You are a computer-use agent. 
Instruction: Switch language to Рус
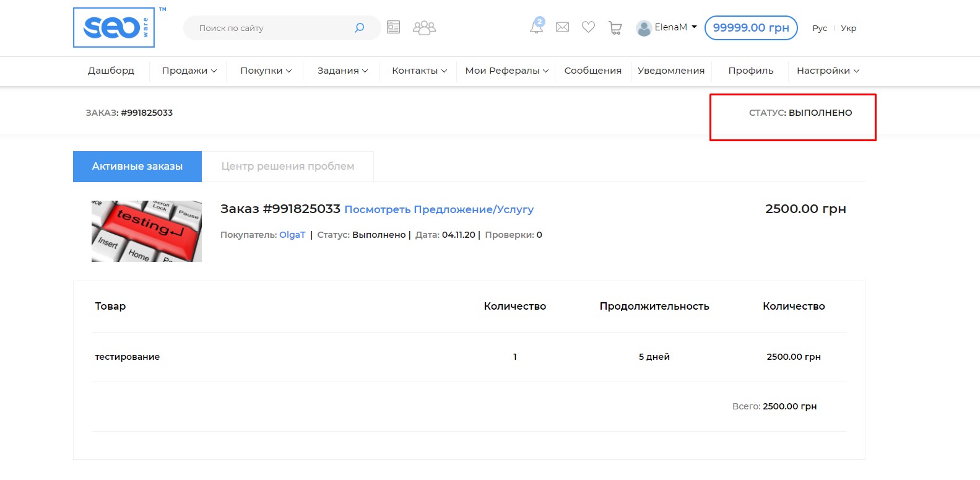pyautogui.click(x=820, y=28)
